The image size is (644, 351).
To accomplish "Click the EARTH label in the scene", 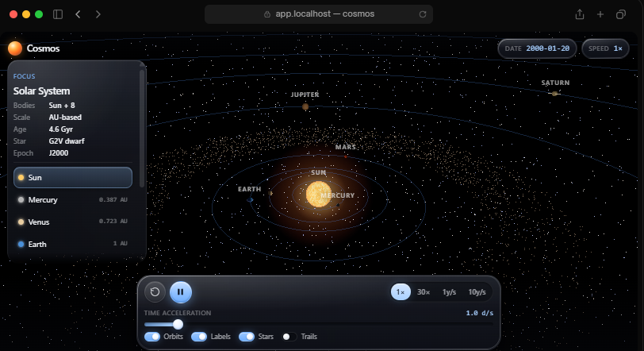I will point(249,189).
